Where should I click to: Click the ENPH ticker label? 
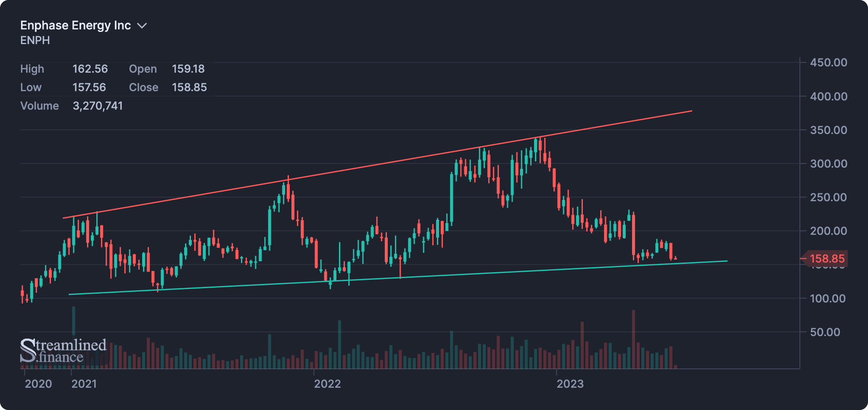click(35, 40)
